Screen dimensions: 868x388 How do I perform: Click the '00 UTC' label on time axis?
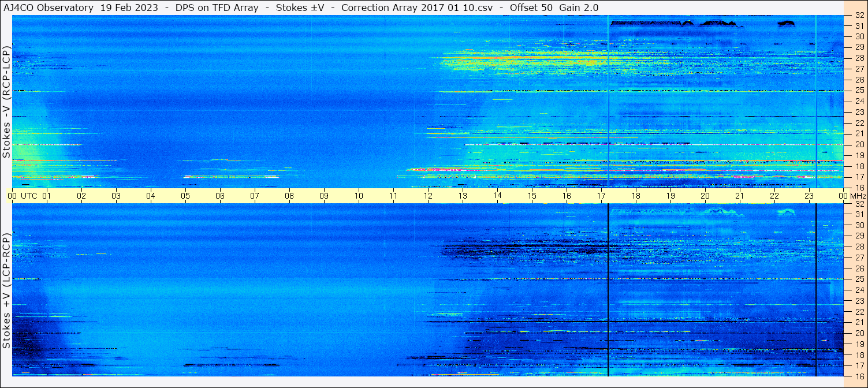[x=22, y=196]
